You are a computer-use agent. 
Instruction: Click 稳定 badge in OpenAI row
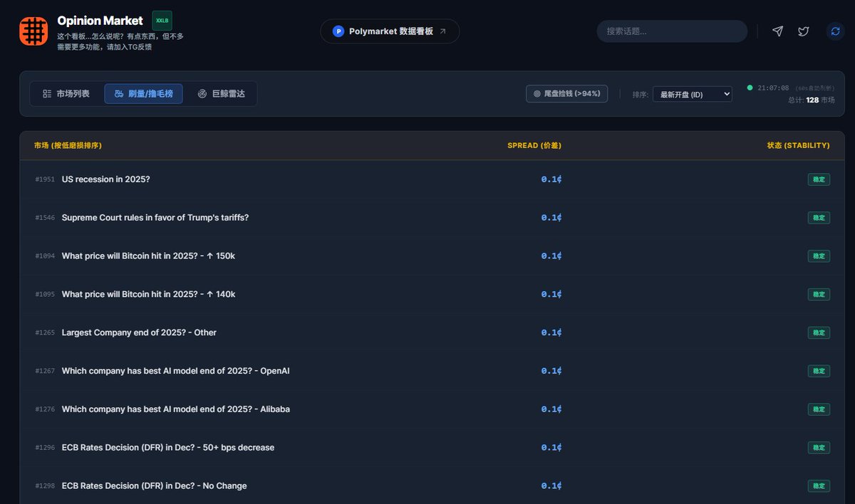pos(819,371)
